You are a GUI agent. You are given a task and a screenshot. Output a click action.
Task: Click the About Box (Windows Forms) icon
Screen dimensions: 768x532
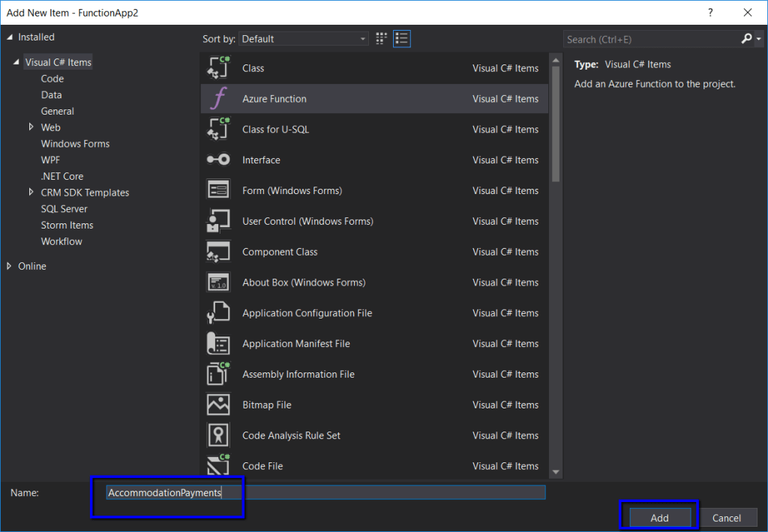tap(218, 282)
